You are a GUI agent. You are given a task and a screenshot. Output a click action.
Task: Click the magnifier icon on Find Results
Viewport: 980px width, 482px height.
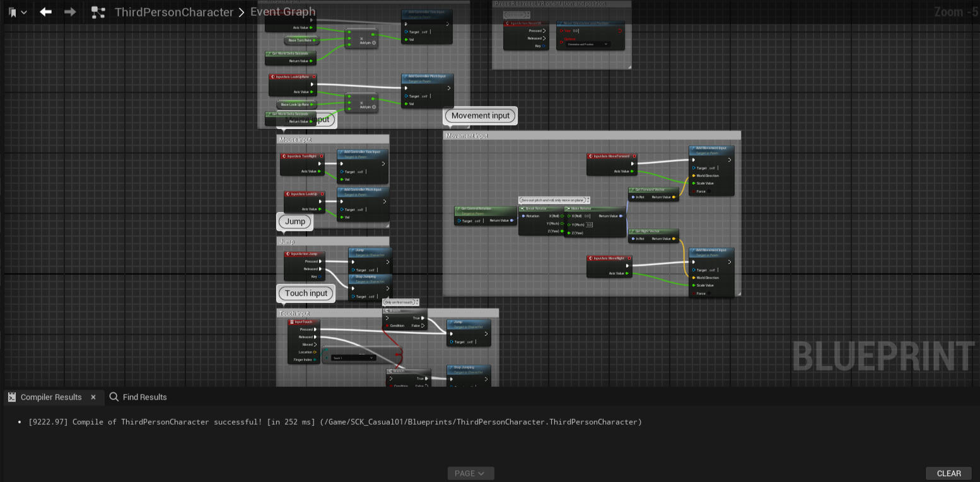114,397
